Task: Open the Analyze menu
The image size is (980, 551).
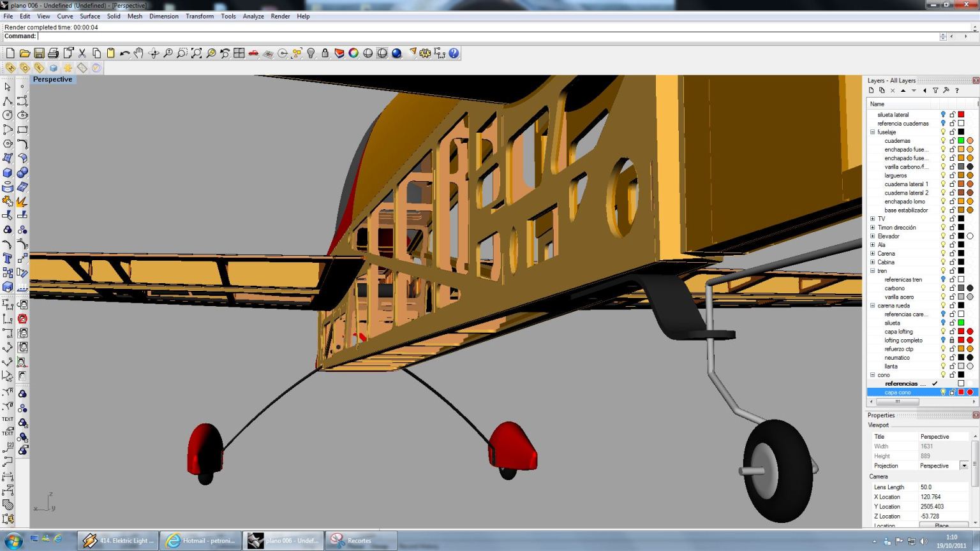Action: [253, 17]
